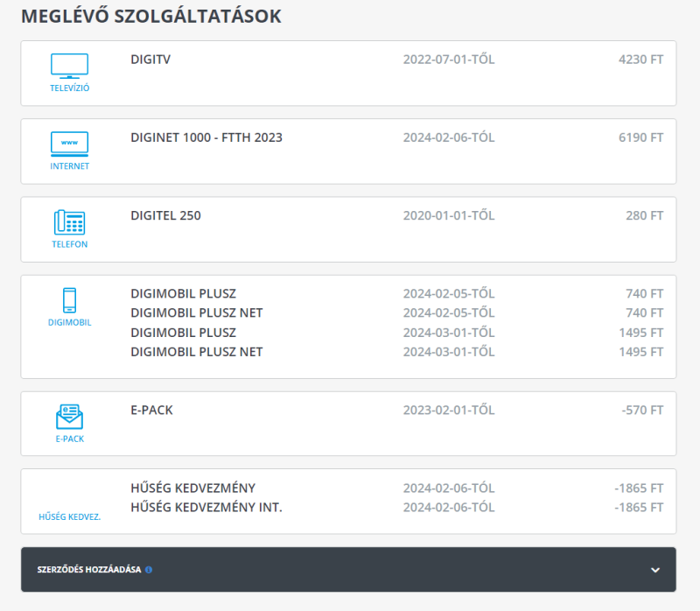Click the Televízió monitor icon

coord(70,67)
